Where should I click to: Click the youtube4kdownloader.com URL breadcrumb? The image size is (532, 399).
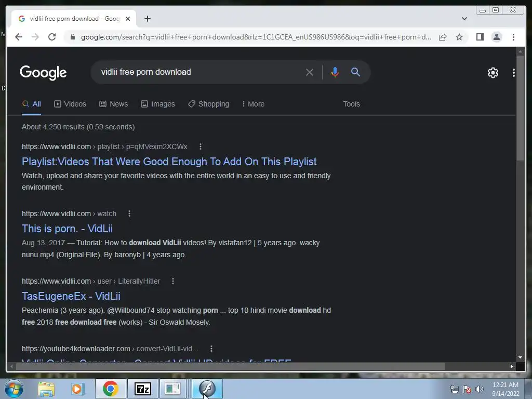[110, 349]
